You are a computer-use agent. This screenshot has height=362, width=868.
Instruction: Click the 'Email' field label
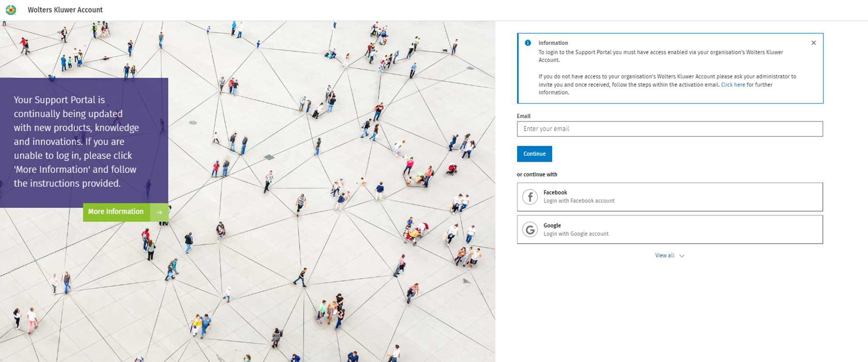tap(524, 116)
